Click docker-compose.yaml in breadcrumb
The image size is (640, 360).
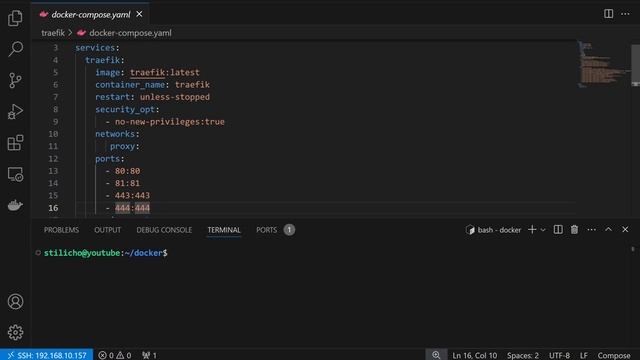coord(130,33)
